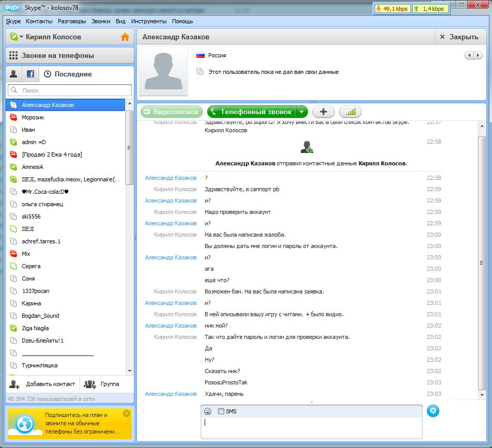Select contact ♥Mr.Coca-cola:D♥

(x=65, y=192)
